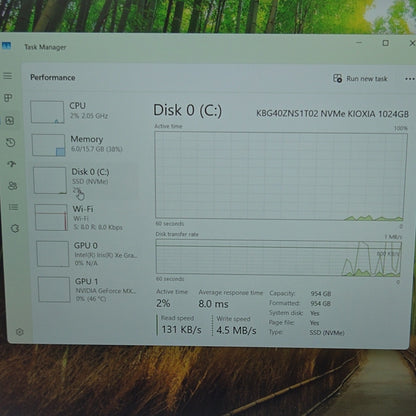Viewport: 416px width, 416px height.
Task: Open the App history page icon
Action: tap(10, 143)
